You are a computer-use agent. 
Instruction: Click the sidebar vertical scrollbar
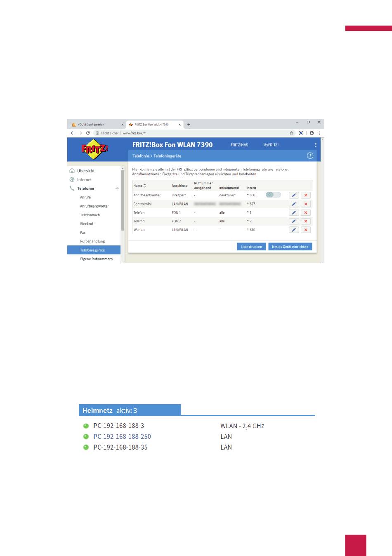[x=123, y=200]
